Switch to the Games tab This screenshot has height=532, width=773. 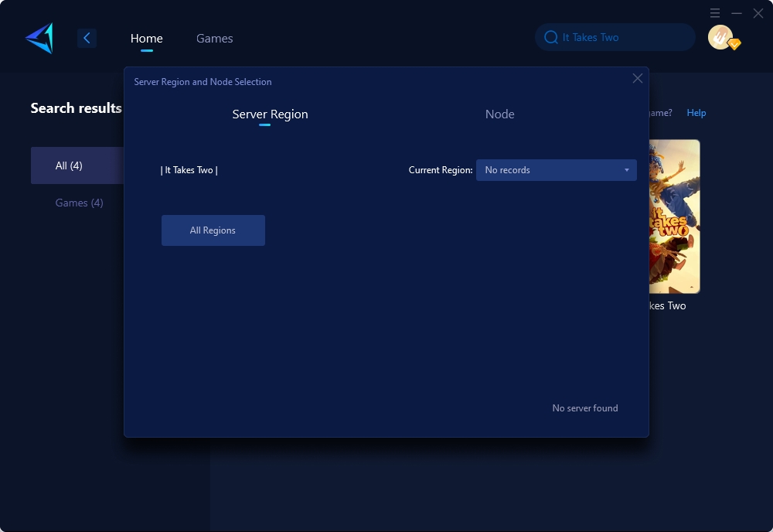tap(214, 39)
